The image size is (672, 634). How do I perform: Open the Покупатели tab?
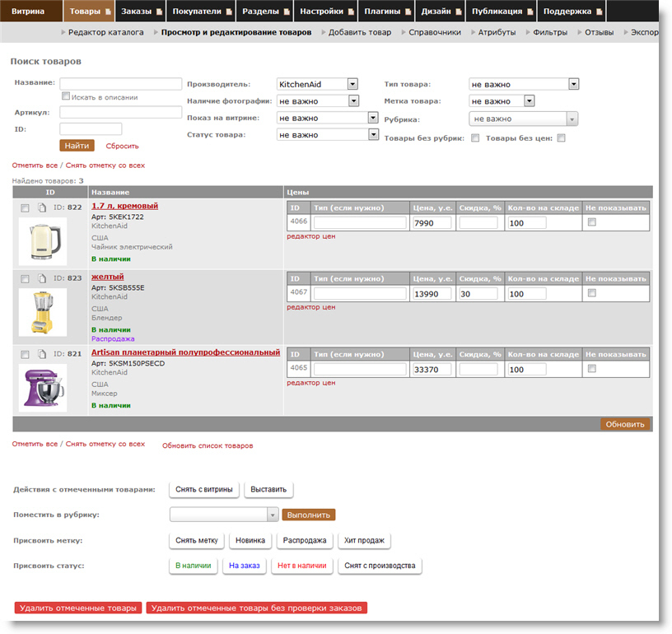click(x=201, y=12)
